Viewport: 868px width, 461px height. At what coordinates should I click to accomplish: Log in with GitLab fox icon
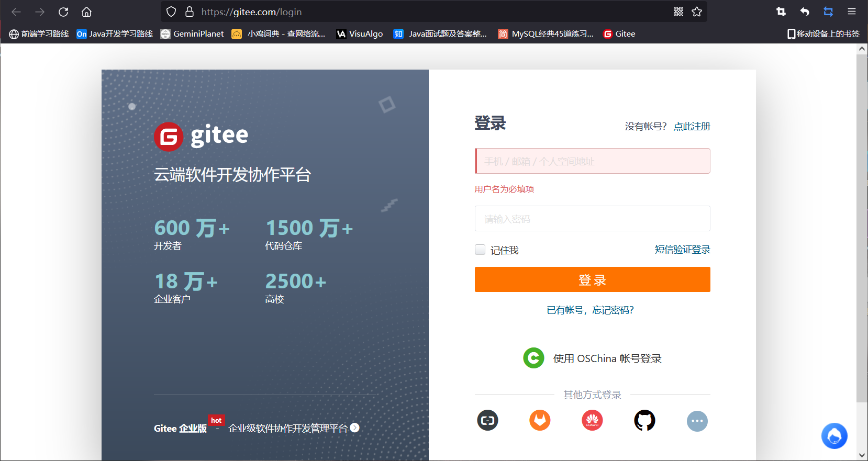point(540,420)
